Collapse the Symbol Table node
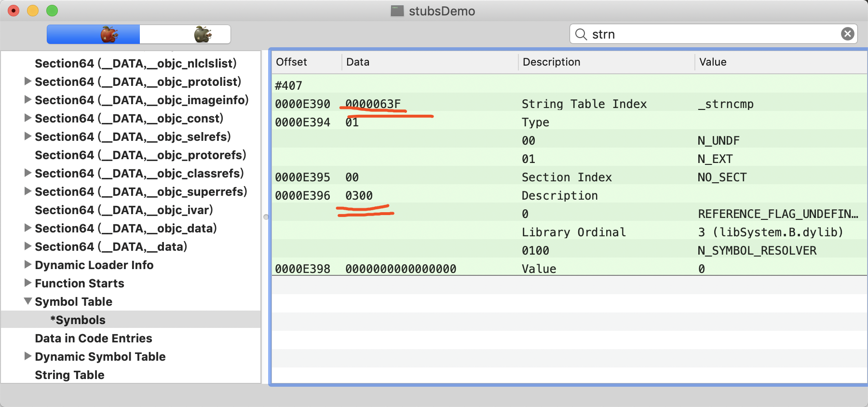 tap(28, 301)
